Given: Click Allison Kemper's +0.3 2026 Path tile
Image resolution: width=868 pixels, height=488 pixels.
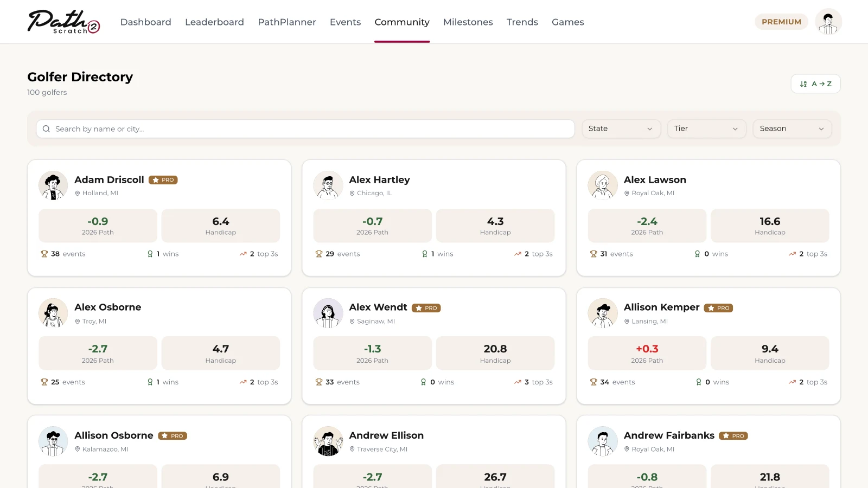Looking at the screenshot, I should point(647,354).
